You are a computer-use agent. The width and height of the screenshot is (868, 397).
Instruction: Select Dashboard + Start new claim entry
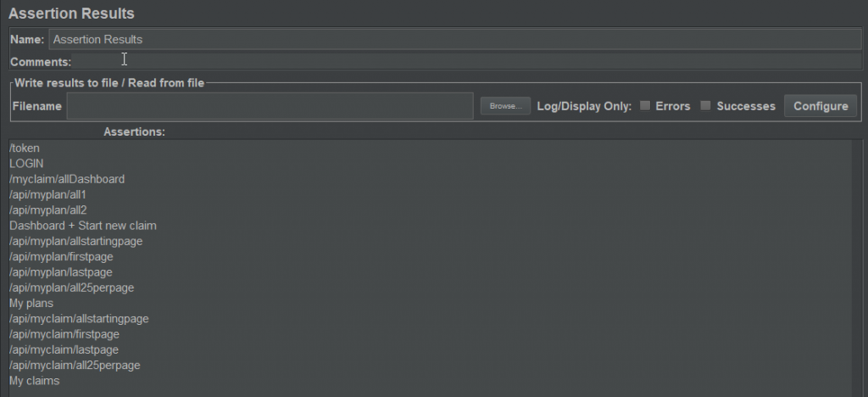click(83, 226)
